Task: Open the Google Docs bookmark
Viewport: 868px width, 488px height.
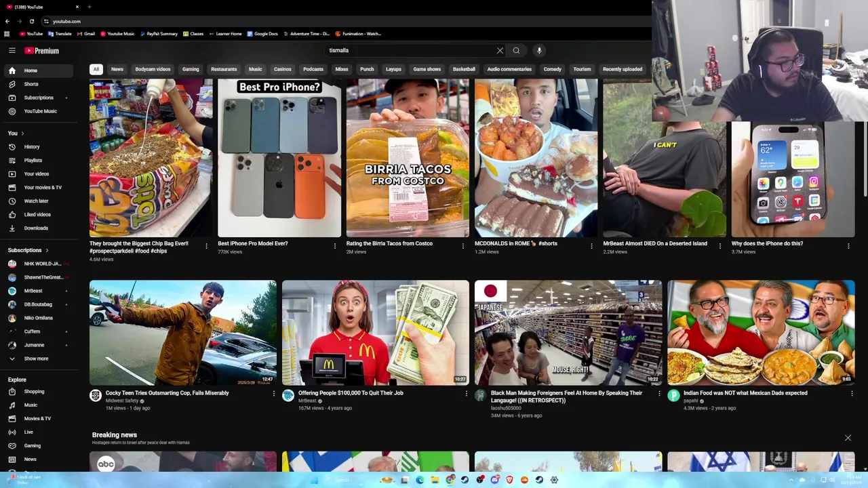Action: [x=262, y=33]
